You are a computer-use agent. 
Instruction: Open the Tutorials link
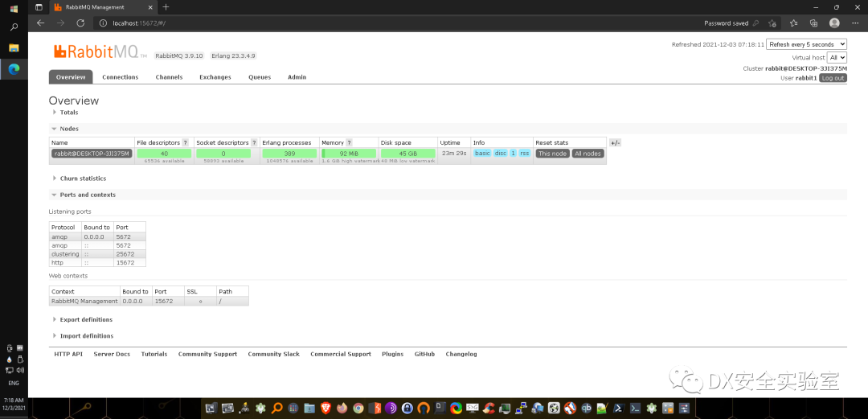pyautogui.click(x=154, y=354)
